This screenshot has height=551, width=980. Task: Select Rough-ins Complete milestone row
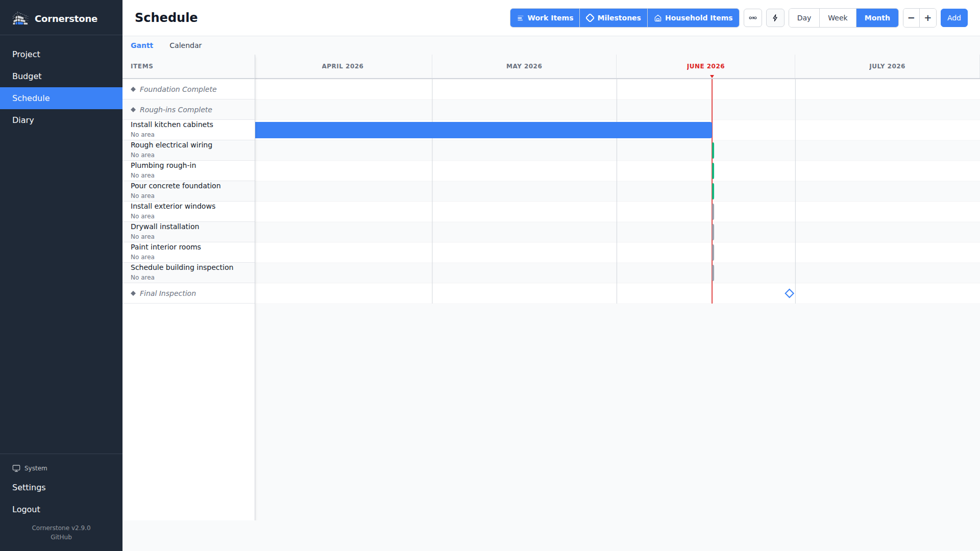coord(189,110)
